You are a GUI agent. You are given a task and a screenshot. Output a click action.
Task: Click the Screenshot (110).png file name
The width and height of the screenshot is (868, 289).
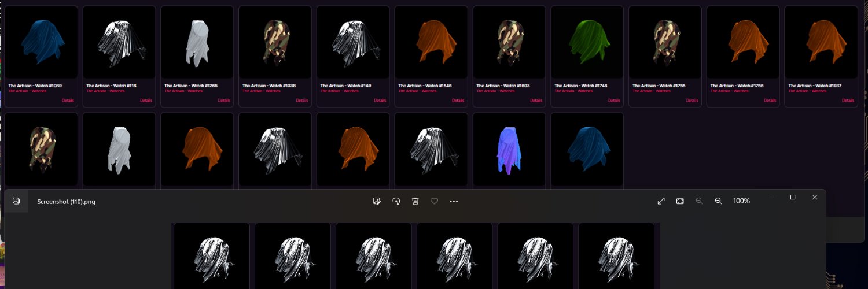pyautogui.click(x=66, y=202)
